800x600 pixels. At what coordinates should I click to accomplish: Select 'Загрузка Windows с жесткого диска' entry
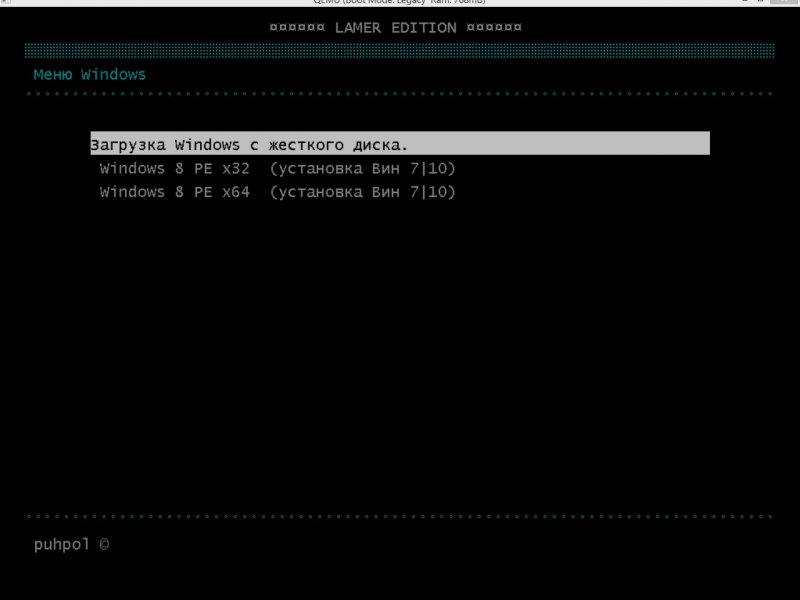400,143
